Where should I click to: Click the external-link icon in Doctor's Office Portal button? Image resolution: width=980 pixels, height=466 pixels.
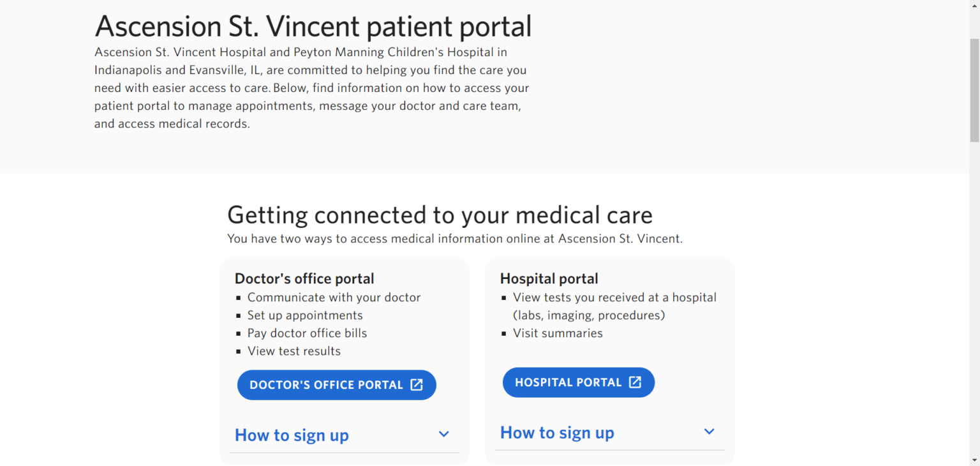tap(417, 385)
